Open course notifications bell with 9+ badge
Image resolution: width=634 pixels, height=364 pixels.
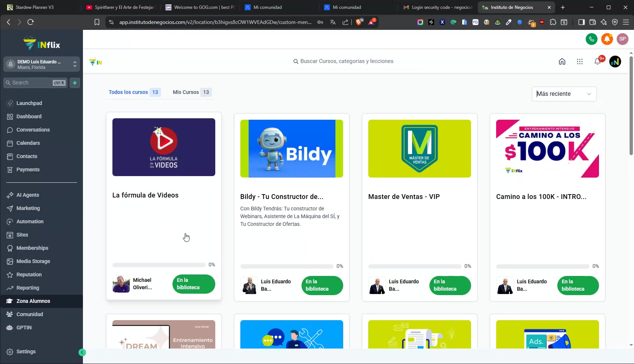pyautogui.click(x=598, y=62)
